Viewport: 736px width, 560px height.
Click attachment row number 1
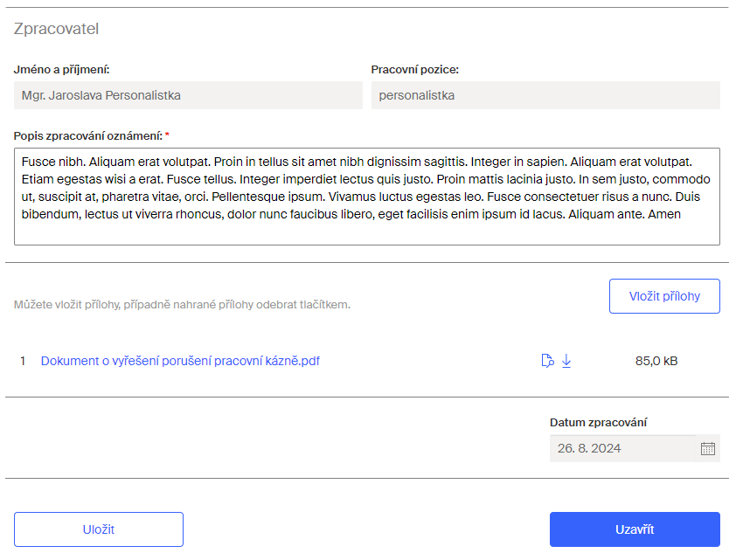[x=23, y=361]
